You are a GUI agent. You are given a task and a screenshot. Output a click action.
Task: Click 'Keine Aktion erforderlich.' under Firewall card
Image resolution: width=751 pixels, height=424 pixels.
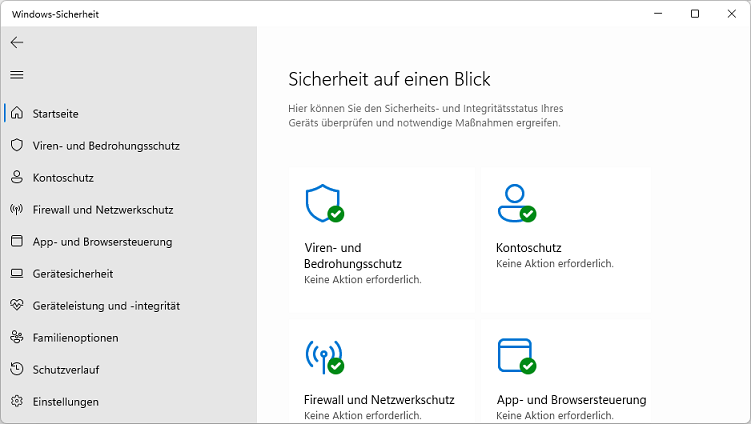click(x=363, y=415)
